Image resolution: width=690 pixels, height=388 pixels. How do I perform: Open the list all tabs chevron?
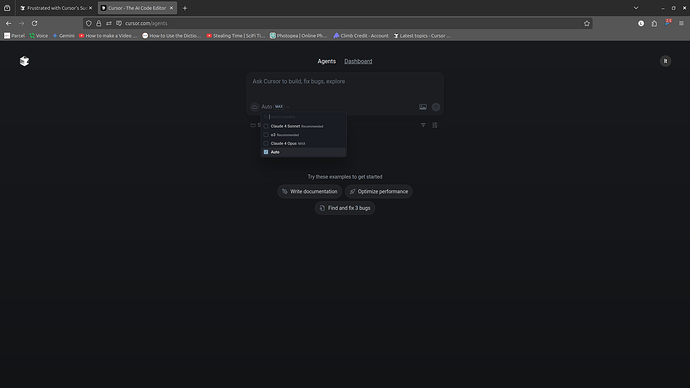point(636,8)
